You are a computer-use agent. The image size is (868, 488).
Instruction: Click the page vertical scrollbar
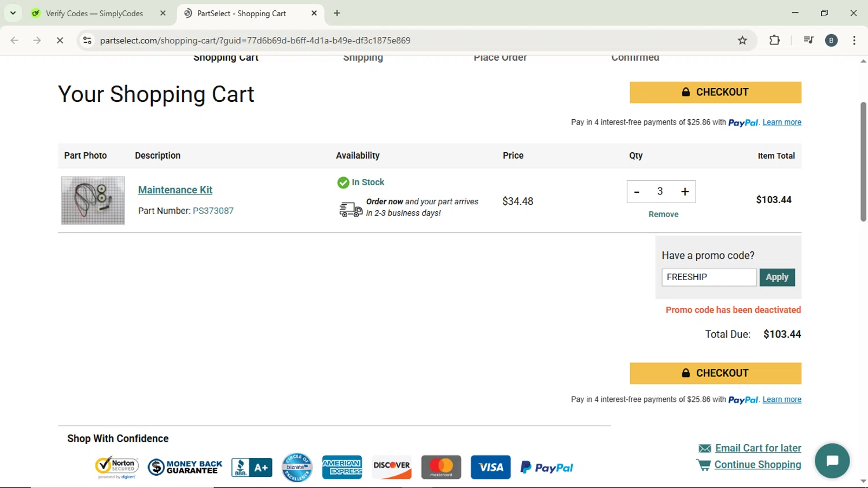click(x=863, y=162)
